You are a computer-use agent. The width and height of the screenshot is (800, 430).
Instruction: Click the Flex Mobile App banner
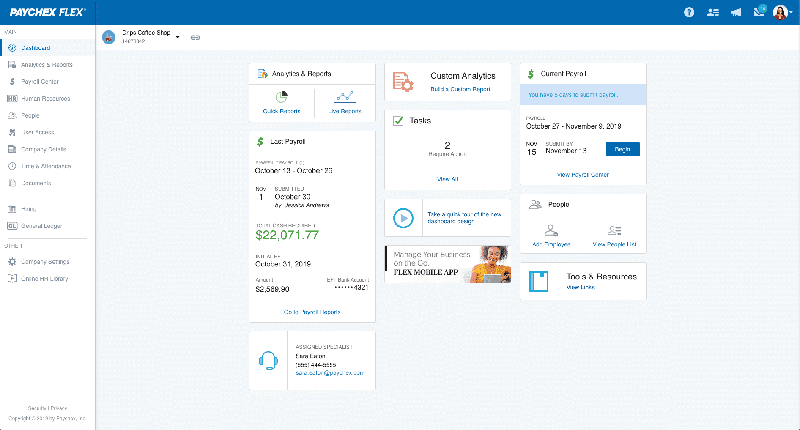[447, 264]
